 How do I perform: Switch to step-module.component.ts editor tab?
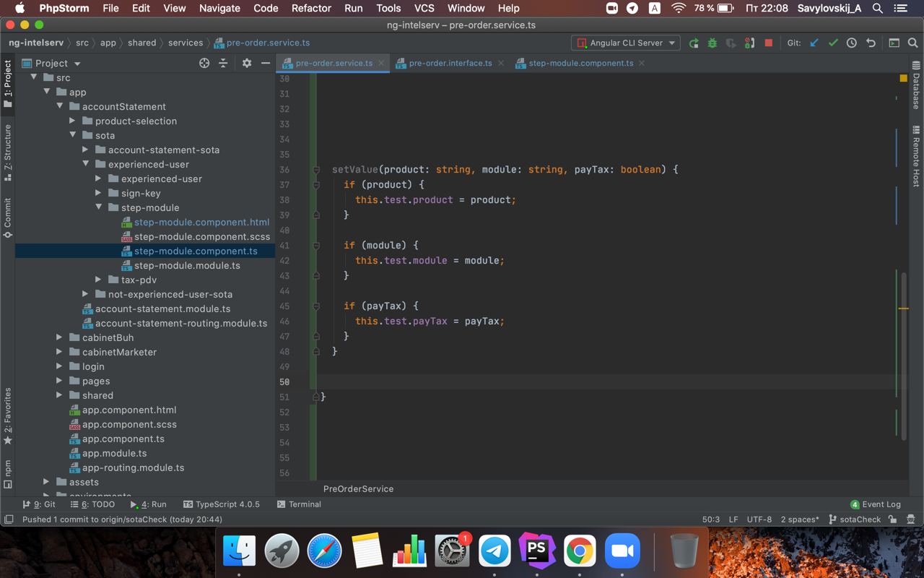point(581,63)
